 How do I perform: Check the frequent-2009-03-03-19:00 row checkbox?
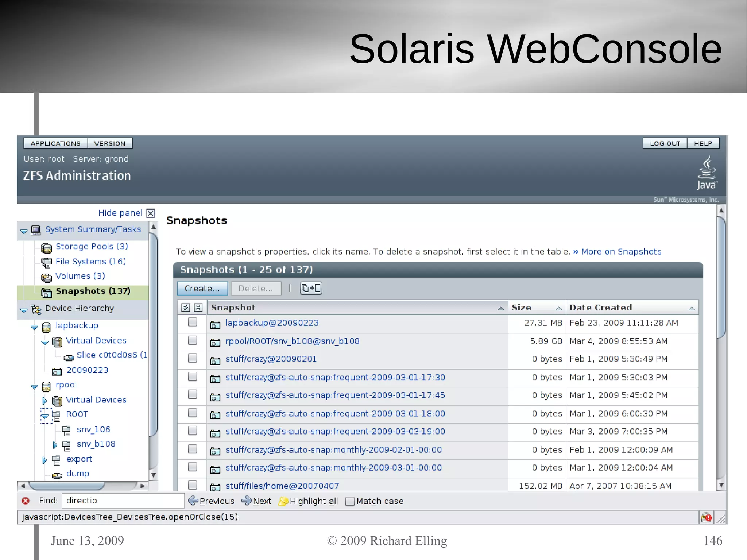tap(192, 430)
